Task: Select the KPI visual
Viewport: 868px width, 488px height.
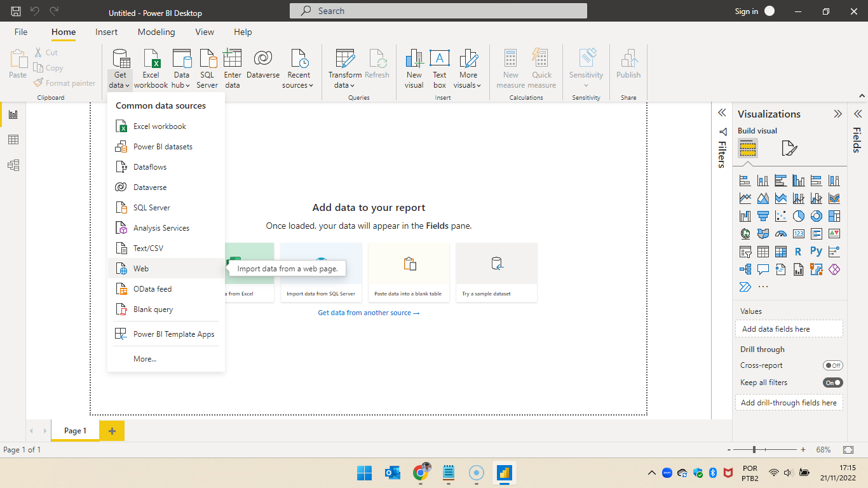Action: click(x=834, y=234)
